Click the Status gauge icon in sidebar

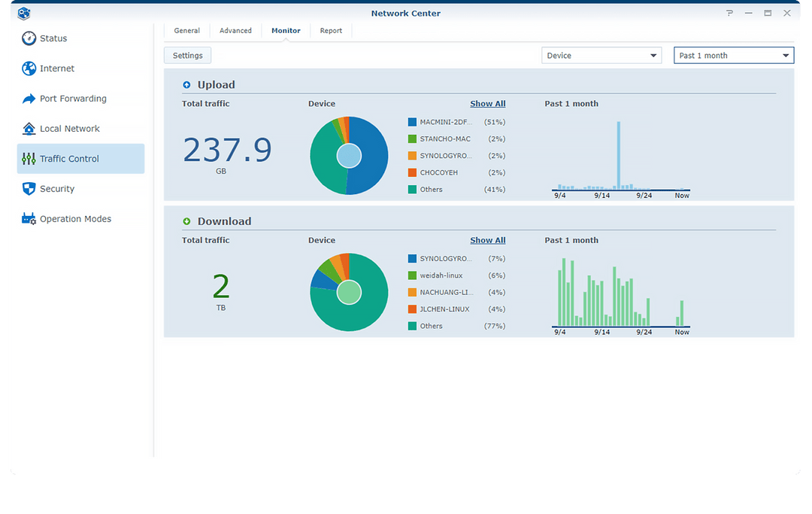[x=29, y=38]
